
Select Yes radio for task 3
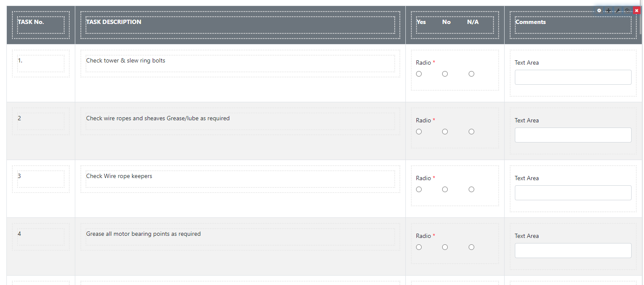tap(419, 189)
